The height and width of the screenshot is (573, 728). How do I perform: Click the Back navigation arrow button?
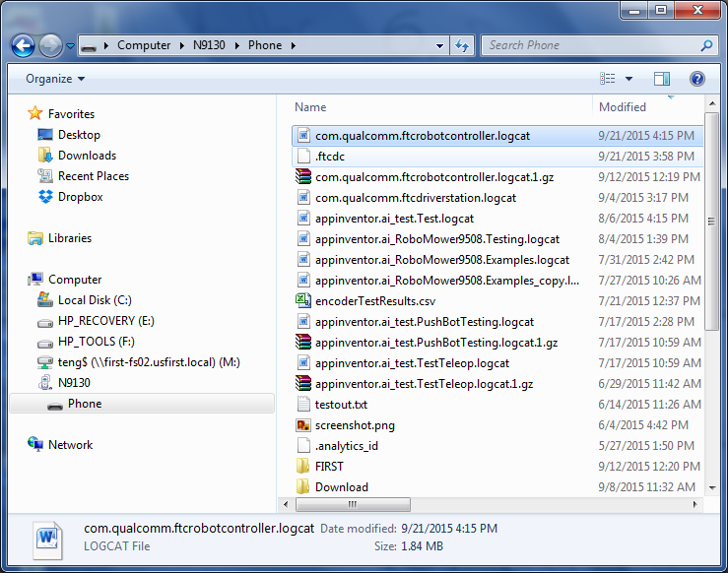tap(23, 45)
